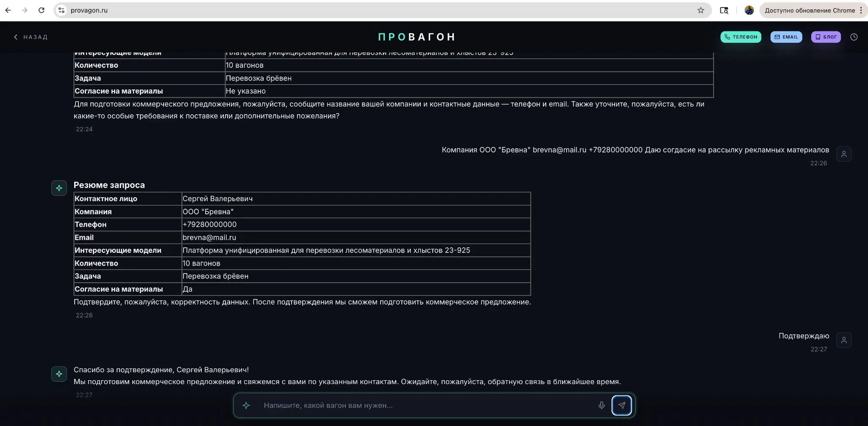Click the user message Подтверждаю
The height and width of the screenshot is (426, 868).
click(804, 336)
